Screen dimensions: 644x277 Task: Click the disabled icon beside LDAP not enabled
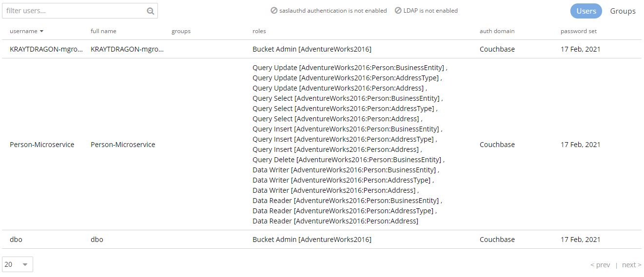pyautogui.click(x=398, y=10)
